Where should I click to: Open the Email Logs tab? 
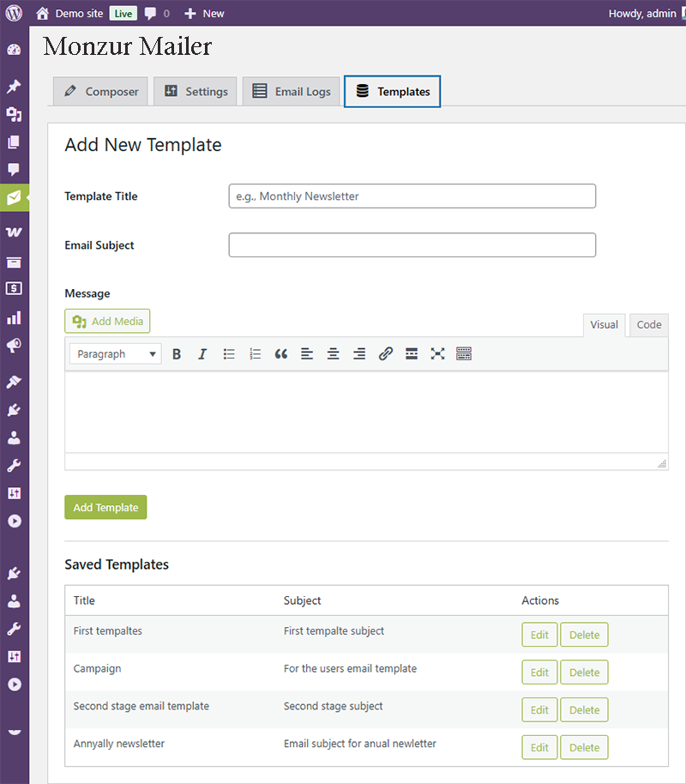(292, 92)
